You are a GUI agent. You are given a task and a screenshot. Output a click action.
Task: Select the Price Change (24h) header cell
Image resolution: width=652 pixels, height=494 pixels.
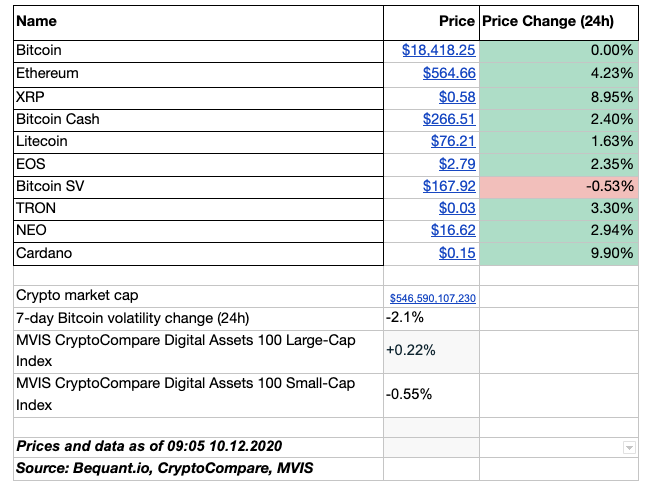coord(559,21)
